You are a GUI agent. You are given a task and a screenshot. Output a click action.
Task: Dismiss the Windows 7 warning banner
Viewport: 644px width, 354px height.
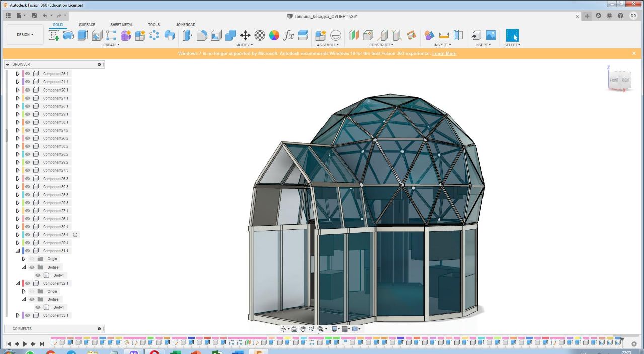coord(634,53)
